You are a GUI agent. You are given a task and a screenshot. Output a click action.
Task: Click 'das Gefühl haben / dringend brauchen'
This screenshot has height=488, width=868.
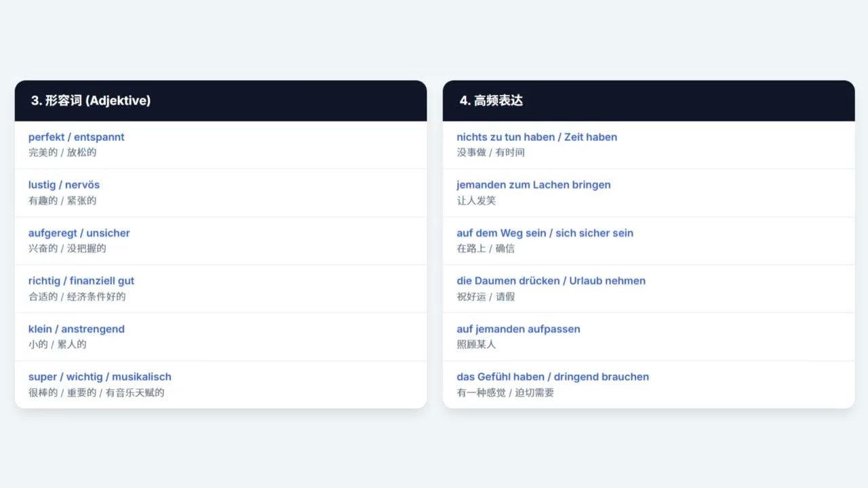pyautogui.click(x=553, y=377)
